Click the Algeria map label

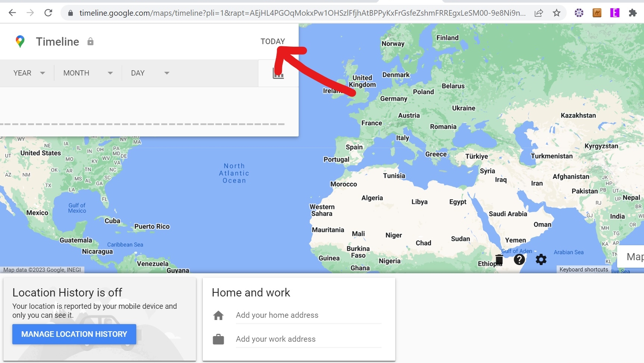coord(372,198)
